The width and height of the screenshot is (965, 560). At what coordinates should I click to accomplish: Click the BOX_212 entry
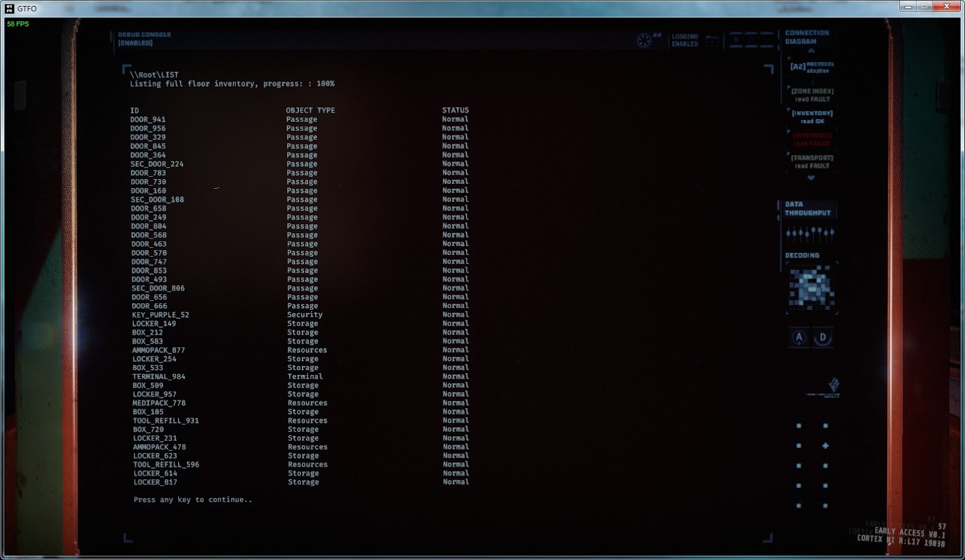pos(147,333)
